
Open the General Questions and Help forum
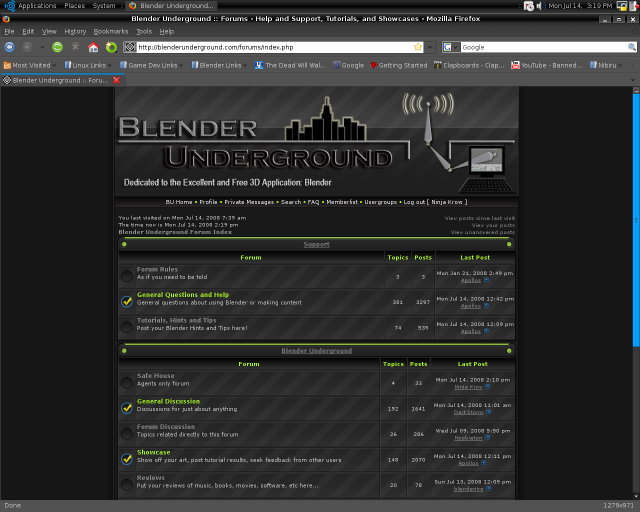tap(183, 294)
